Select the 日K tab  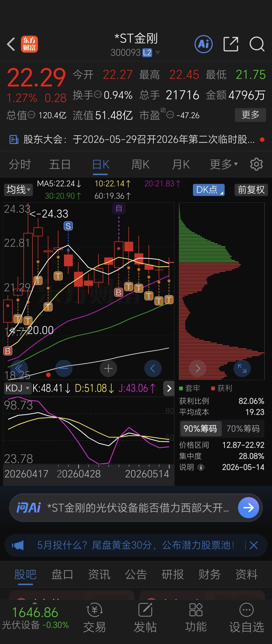point(100,165)
